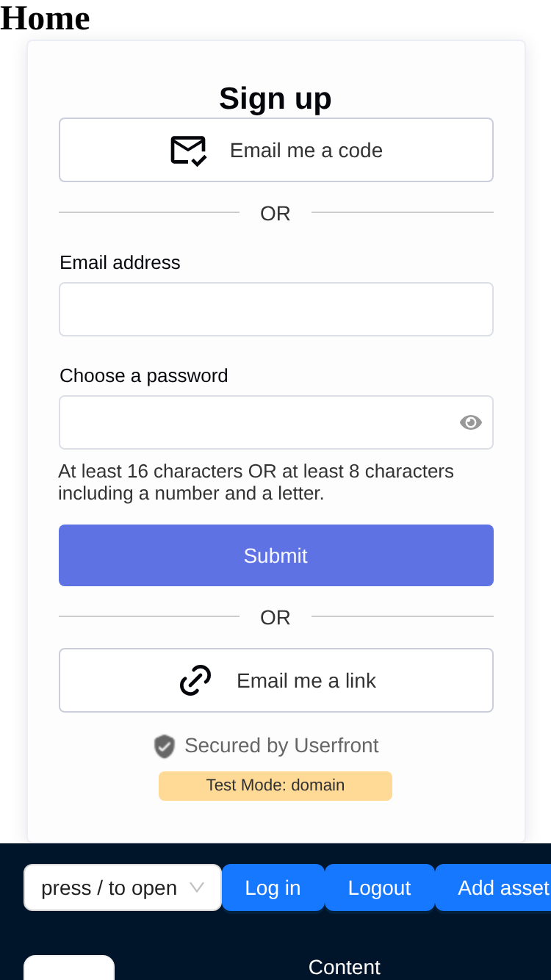Submit the sign up form
Screen dimensions: 551x980
276,555
